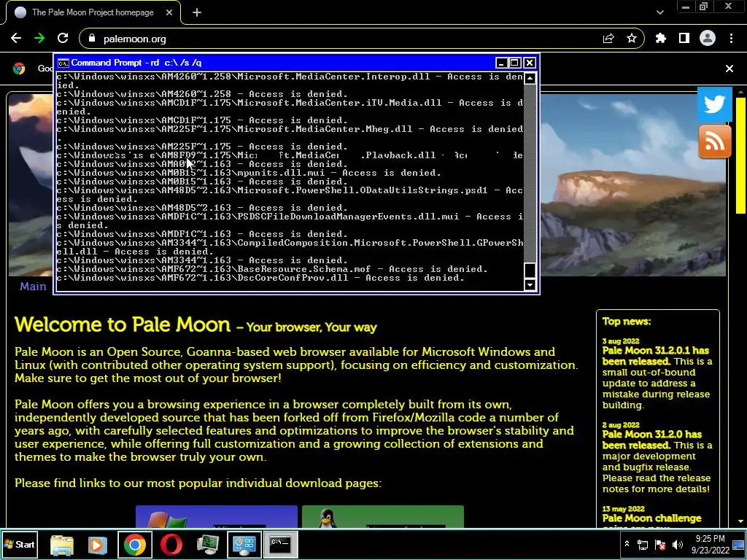Open a new browser tab
Image resolution: width=747 pixels, height=560 pixels.
(197, 13)
